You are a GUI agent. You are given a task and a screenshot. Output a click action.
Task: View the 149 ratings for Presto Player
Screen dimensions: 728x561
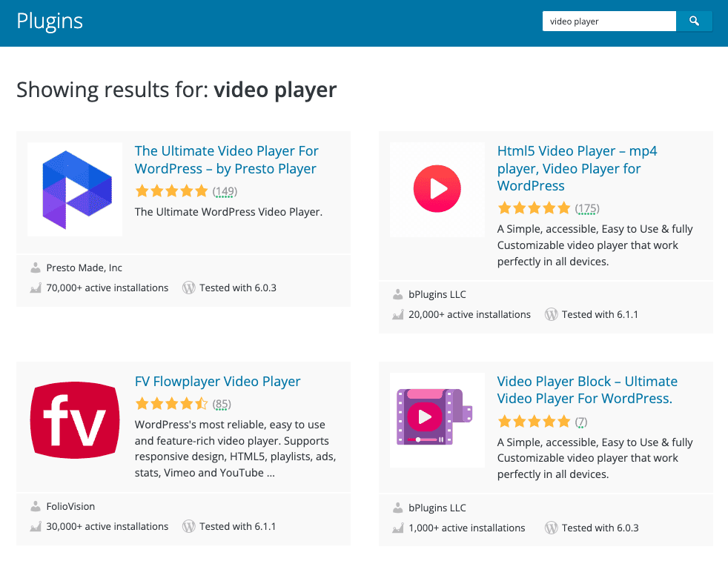tap(225, 191)
